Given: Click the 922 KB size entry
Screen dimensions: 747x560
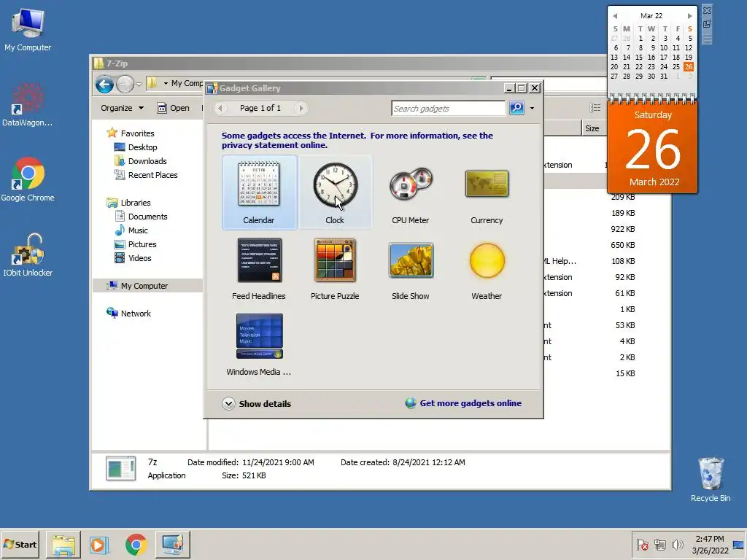Looking at the screenshot, I should [x=623, y=229].
